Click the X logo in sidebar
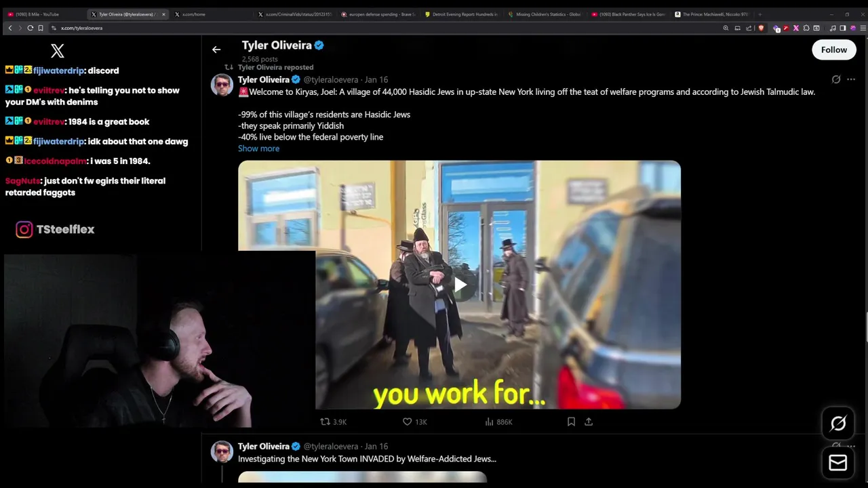The height and width of the screenshot is (488, 868). [58, 51]
